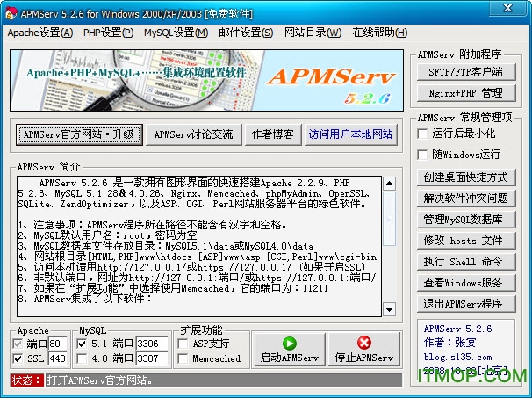Toggle the MySQL 5.1 checkbox
Viewport: 532px width, 398px height.
(82, 344)
